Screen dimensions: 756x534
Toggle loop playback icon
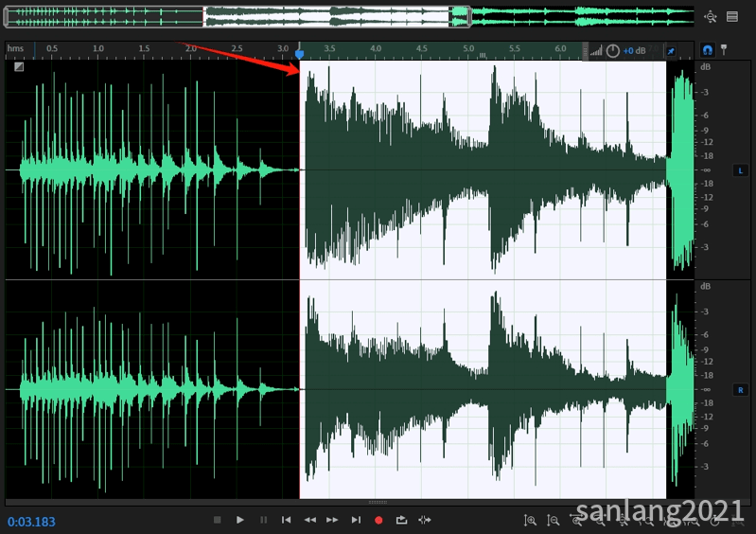401,520
